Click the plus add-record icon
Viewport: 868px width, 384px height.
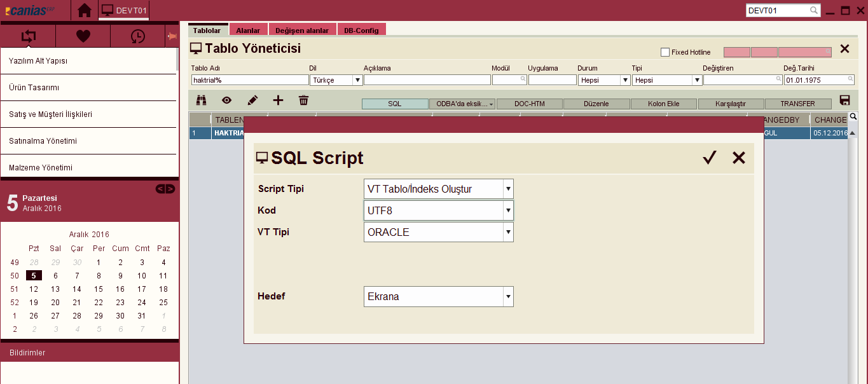tap(278, 100)
